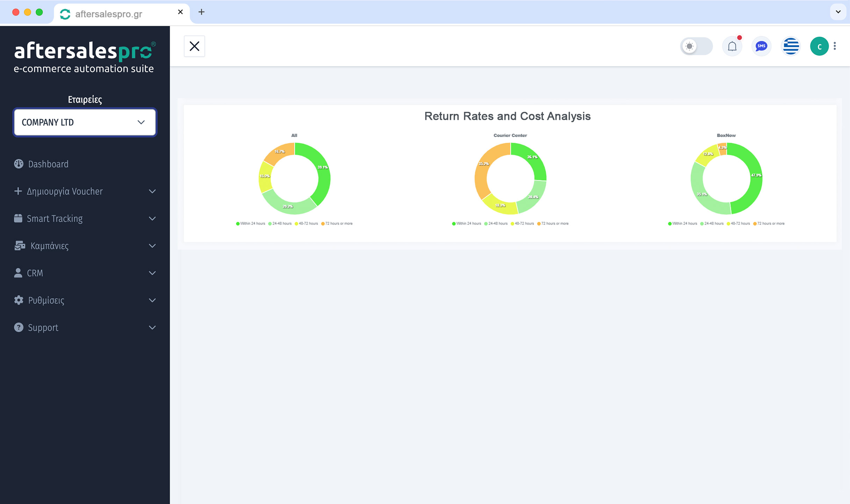Image resolution: width=850 pixels, height=504 pixels.
Task: Select the 15.0% segment in All chart
Action: pos(265,177)
